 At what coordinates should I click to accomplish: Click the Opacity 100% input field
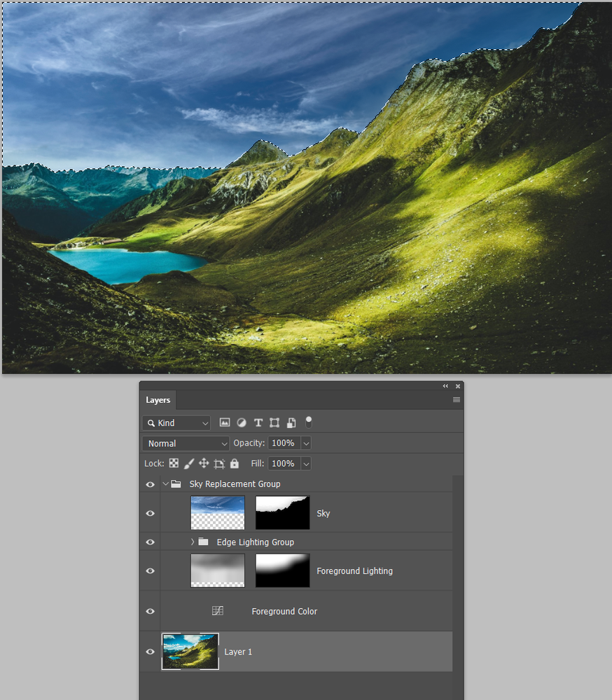pos(284,444)
